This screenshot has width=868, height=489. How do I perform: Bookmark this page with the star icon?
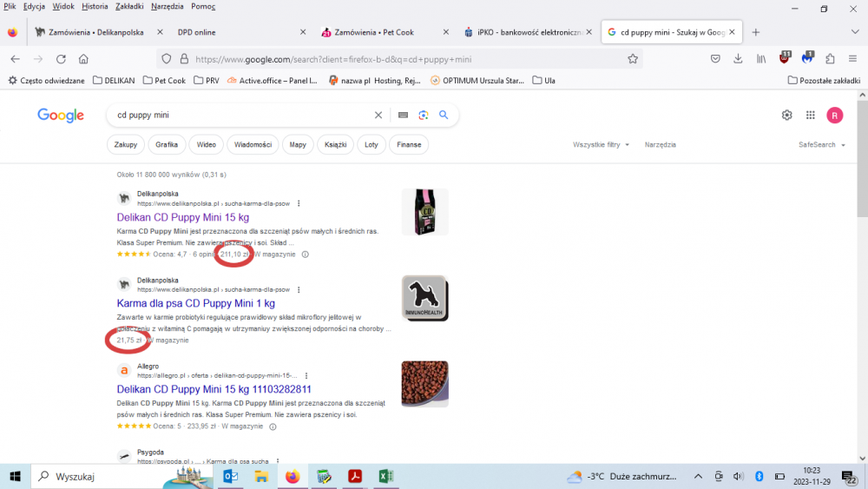coord(633,59)
